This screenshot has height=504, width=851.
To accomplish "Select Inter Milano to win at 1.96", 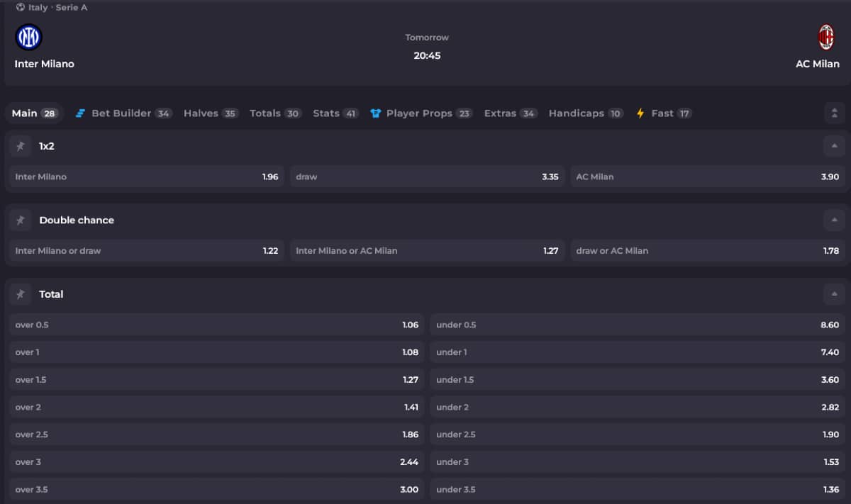I will pos(144,177).
